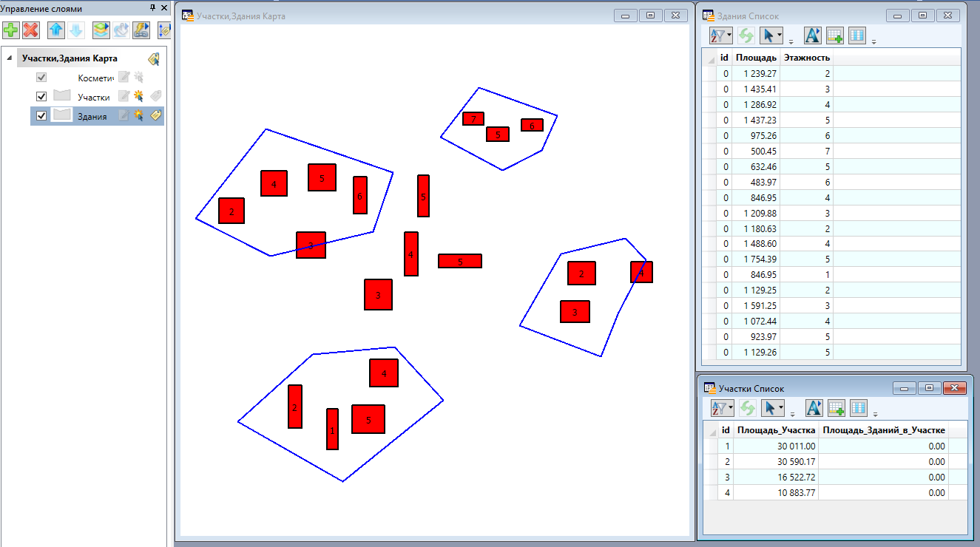Pin the Управление слоями panel
Viewport: 980px width, 547px height.
click(x=153, y=7)
